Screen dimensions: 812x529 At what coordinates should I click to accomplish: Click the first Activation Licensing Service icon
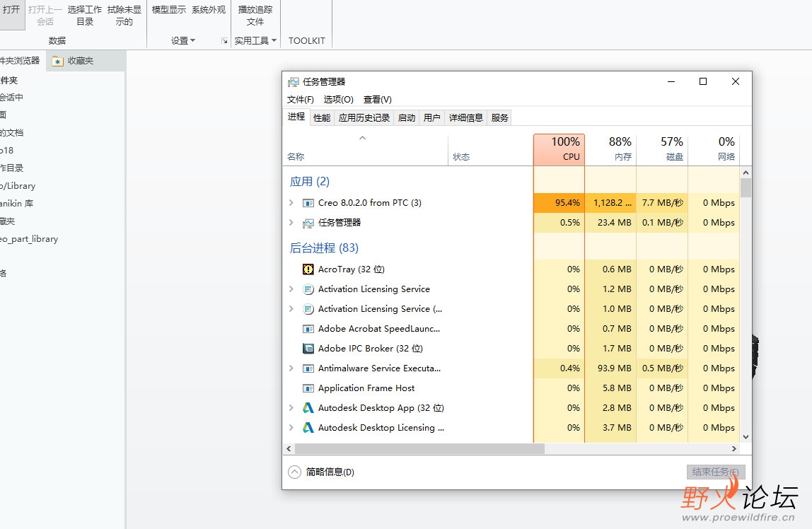[x=308, y=289]
